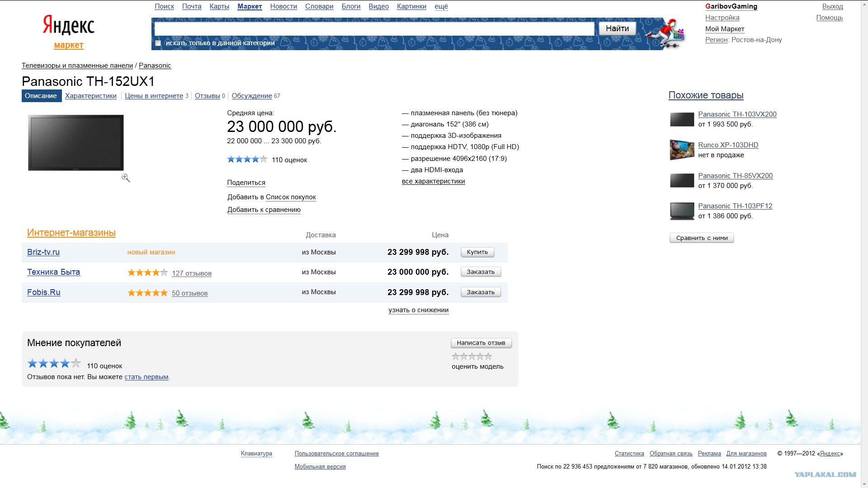868x488 pixels.
Task: Click Заказать for Fobis.Ru
Action: coord(481,292)
